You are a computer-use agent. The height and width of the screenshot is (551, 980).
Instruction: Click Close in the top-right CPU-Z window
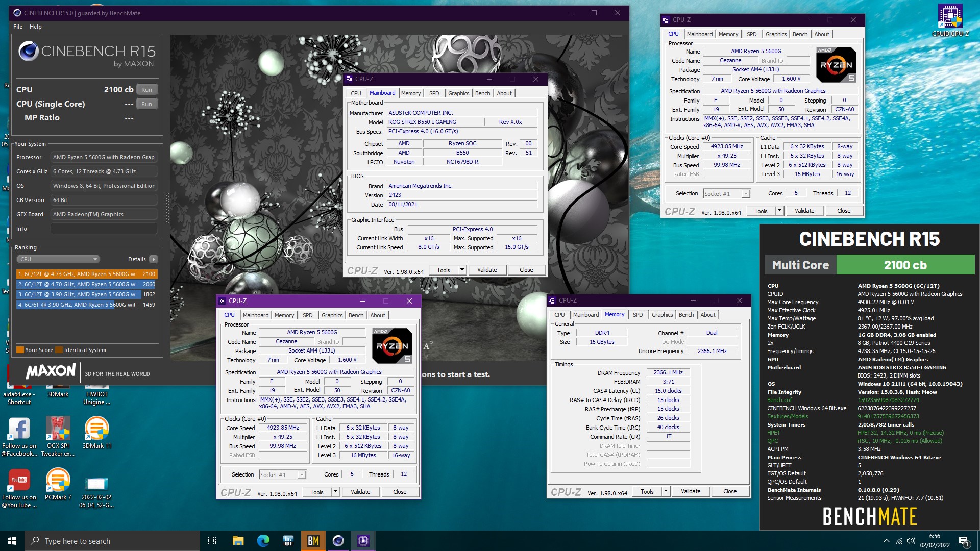click(x=844, y=211)
